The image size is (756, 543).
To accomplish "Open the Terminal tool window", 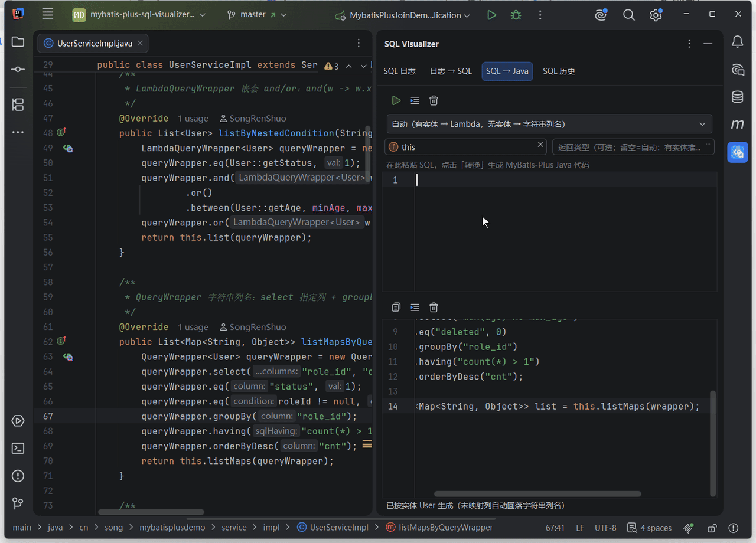I will 18,449.
